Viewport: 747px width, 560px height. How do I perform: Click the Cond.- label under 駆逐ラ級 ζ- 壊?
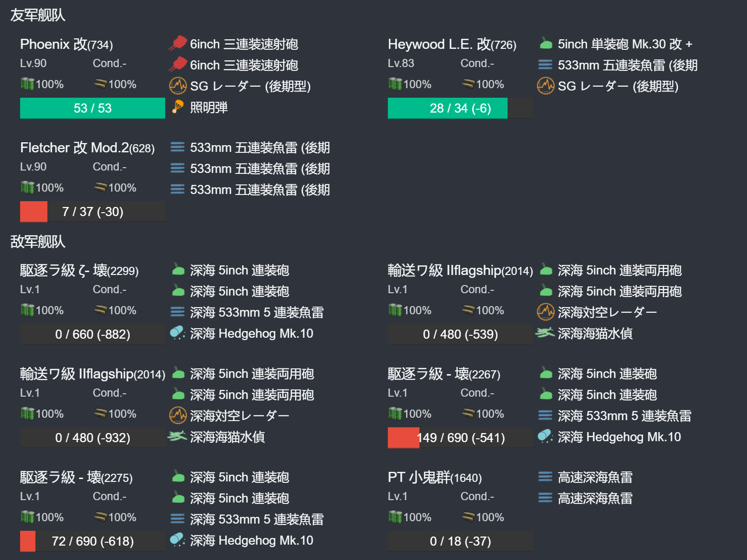click(x=109, y=289)
